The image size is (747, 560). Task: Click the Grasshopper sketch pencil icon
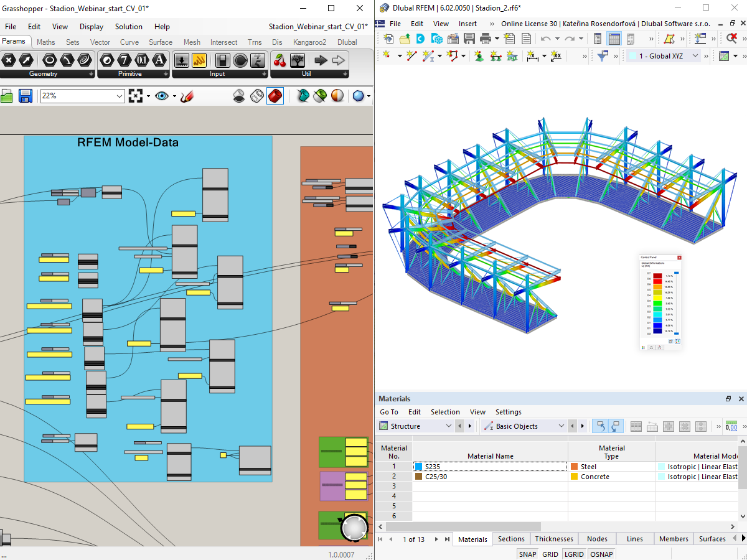187,96
